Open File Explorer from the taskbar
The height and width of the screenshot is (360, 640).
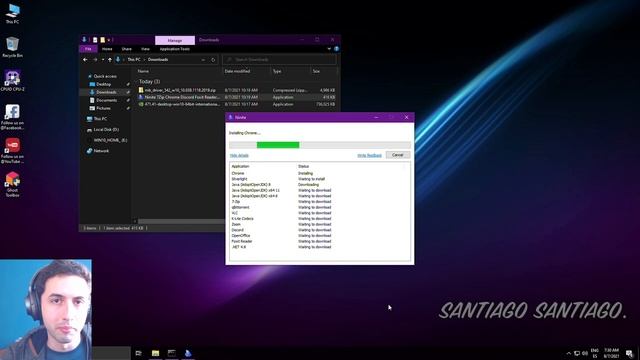pyautogui.click(x=156, y=353)
